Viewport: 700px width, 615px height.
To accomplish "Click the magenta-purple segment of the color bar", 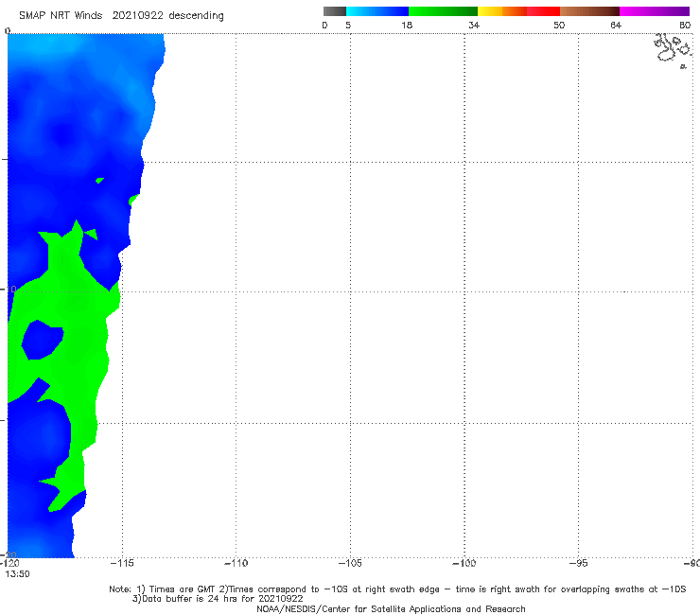I will click(655, 11).
